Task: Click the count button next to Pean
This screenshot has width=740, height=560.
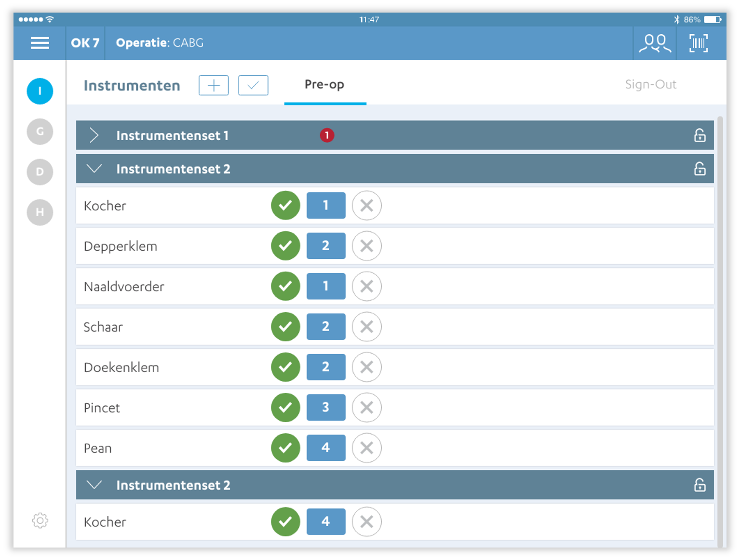Action: (326, 448)
